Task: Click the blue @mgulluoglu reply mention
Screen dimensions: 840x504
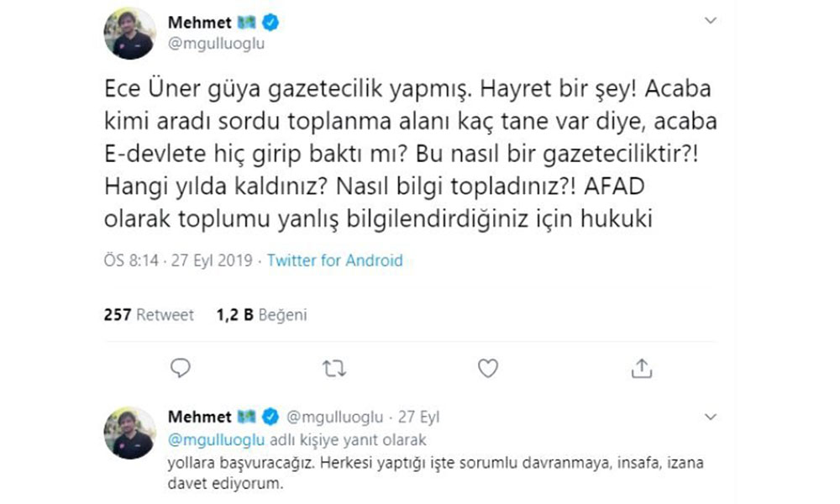Action: coord(217,439)
